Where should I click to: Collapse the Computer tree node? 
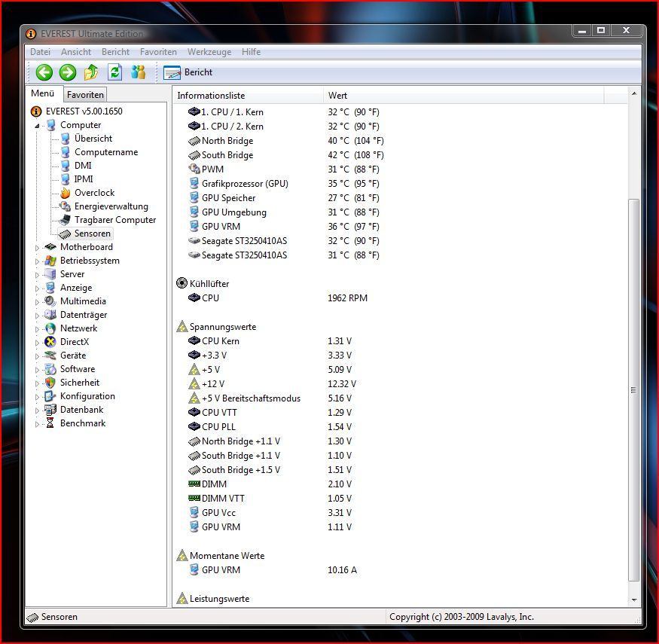coord(37,125)
